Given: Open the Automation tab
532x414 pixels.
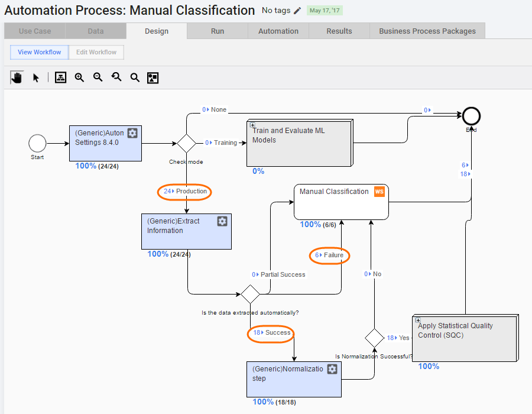Looking at the screenshot, I should (278, 31).
